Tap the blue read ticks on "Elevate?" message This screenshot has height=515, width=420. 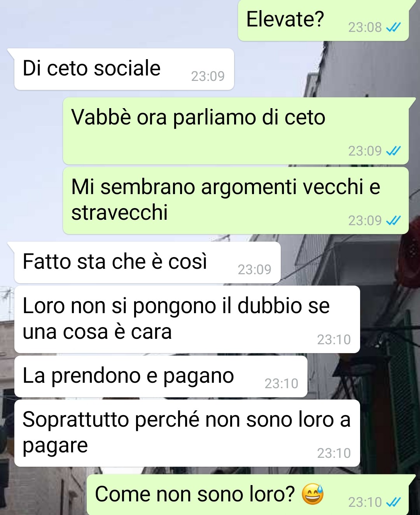[393, 27]
